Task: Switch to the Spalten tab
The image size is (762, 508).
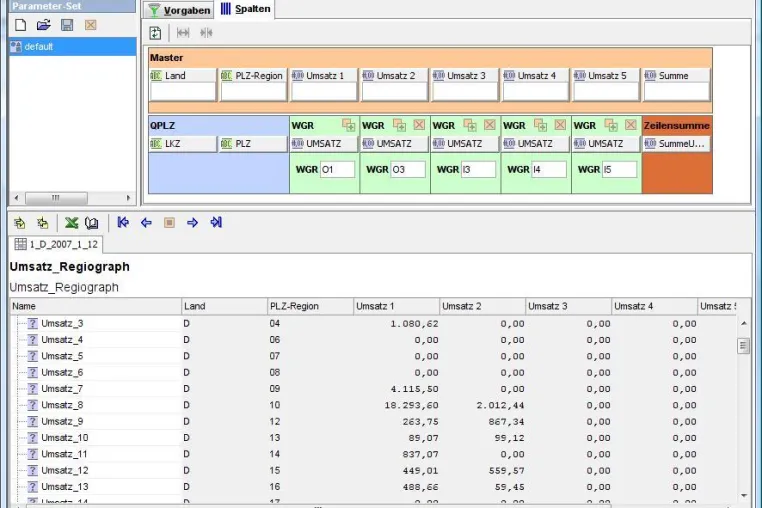Action: point(245,9)
